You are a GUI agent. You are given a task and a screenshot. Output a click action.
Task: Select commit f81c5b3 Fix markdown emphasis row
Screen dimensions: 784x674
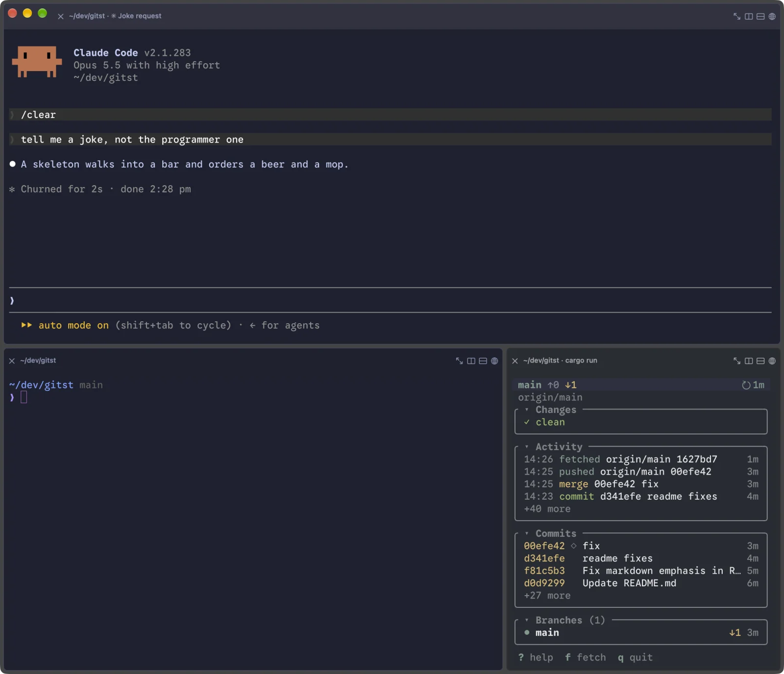click(x=641, y=571)
